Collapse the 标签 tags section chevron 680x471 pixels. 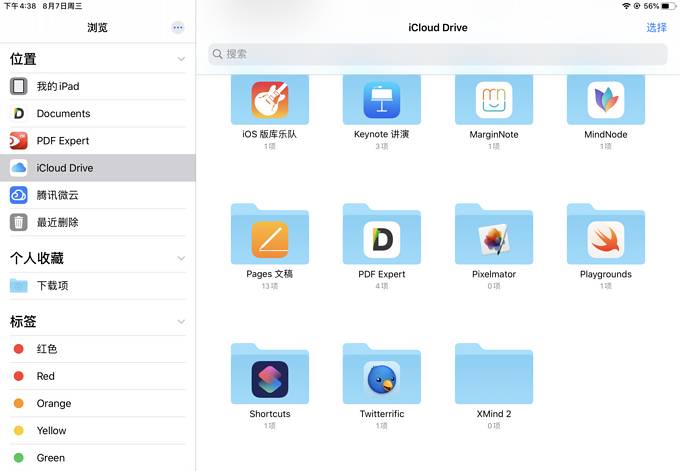click(x=181, y=322)
